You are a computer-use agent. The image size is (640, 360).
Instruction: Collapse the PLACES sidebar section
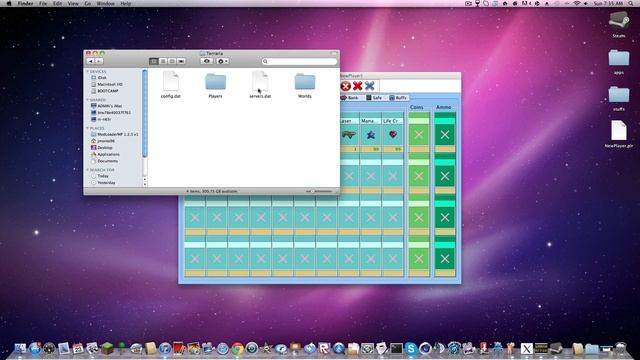click(x=87, y=128)
